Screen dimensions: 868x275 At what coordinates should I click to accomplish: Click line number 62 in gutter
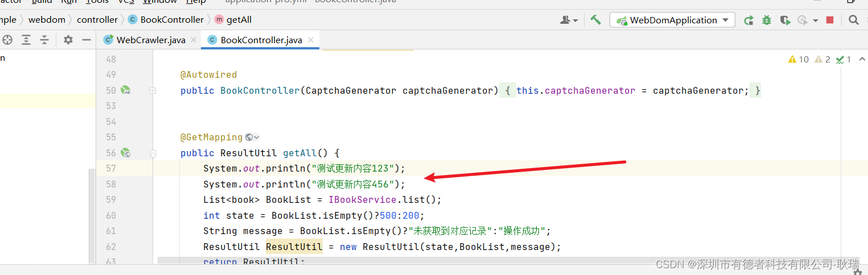[x=110, y=247]
